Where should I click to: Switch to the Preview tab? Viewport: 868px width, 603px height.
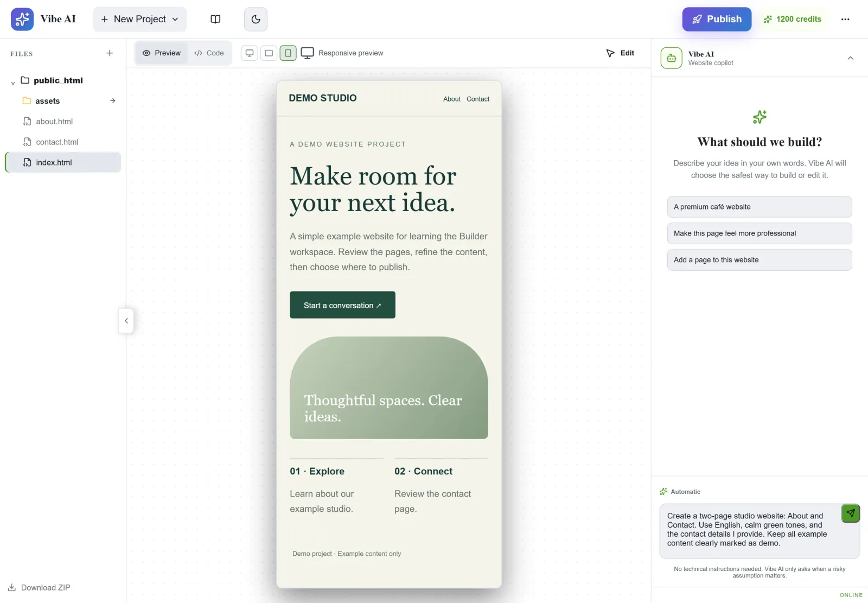click(x=162, y=53)
